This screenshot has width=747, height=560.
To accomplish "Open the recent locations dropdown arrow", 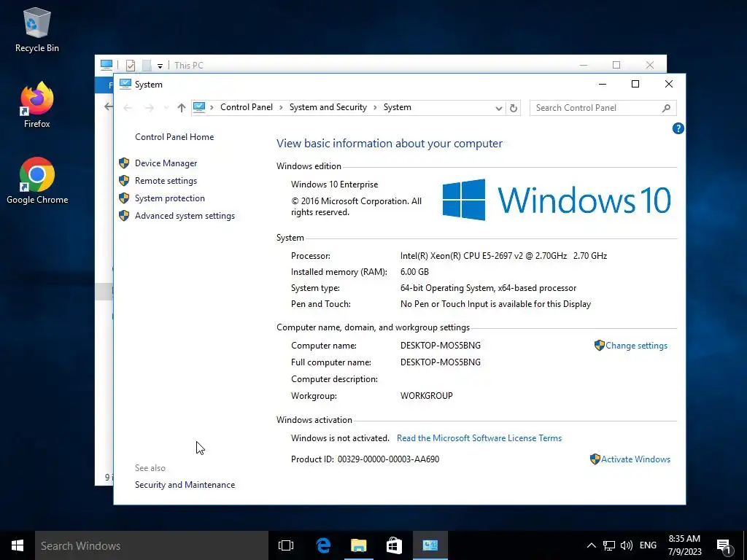I will tap(166, 108).
